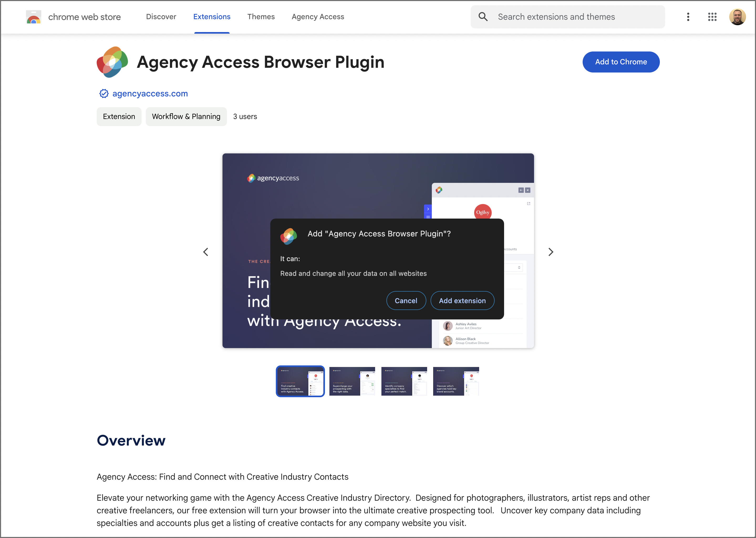Focus the Search extensions and themes field

click(x=567, y=17)
